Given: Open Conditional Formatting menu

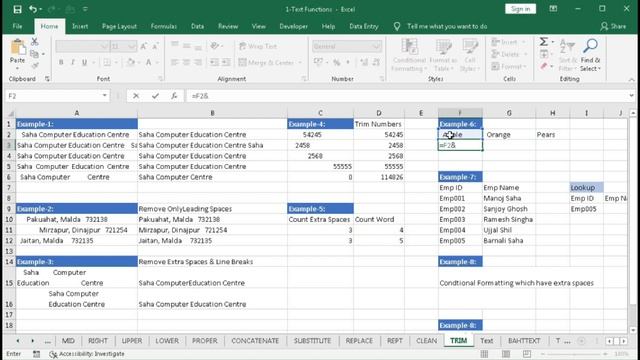Looking at the screenshot, I should coord(409,56).
